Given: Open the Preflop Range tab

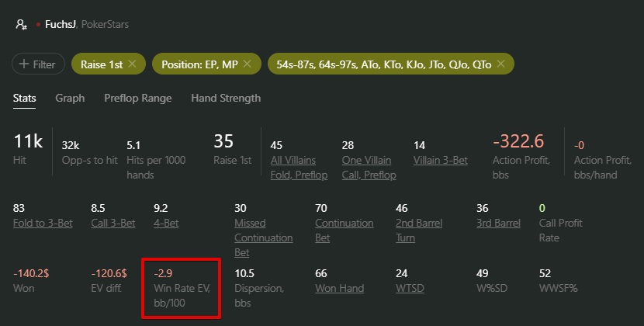Looking at the screenshot, I should (137, 99).
